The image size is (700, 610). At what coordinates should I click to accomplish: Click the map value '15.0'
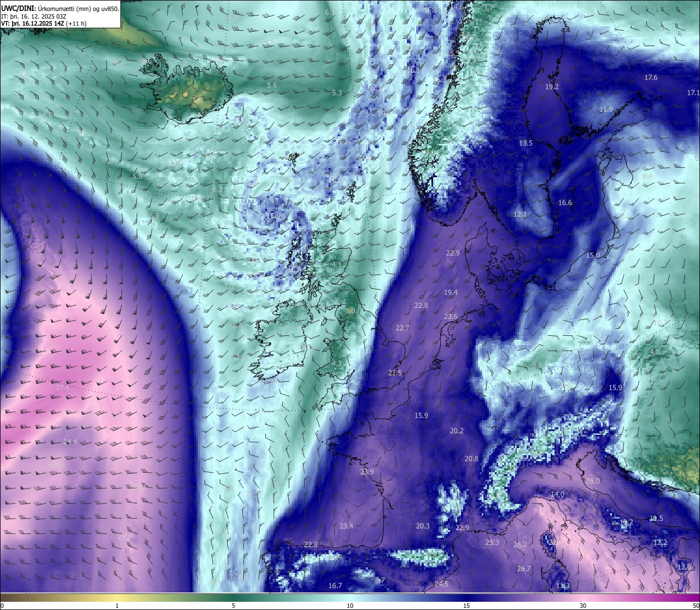[593, 255]
